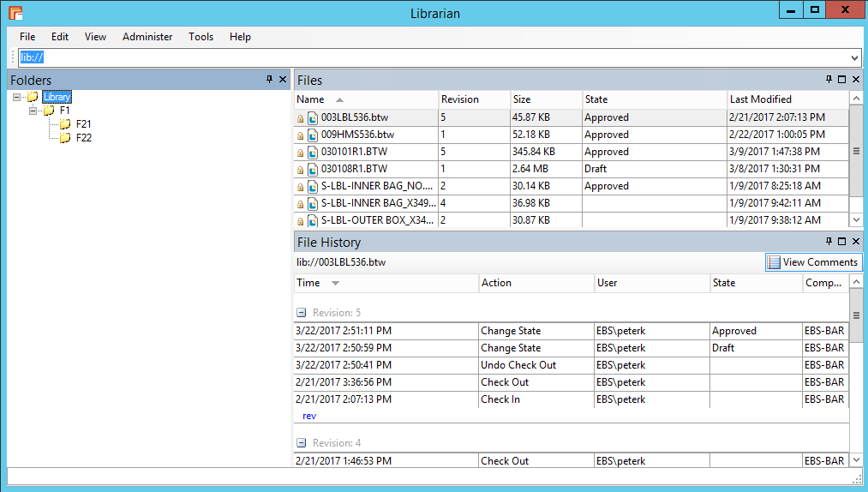Select file S-LBL-INNER BAG_NO...

pos(377,186)
